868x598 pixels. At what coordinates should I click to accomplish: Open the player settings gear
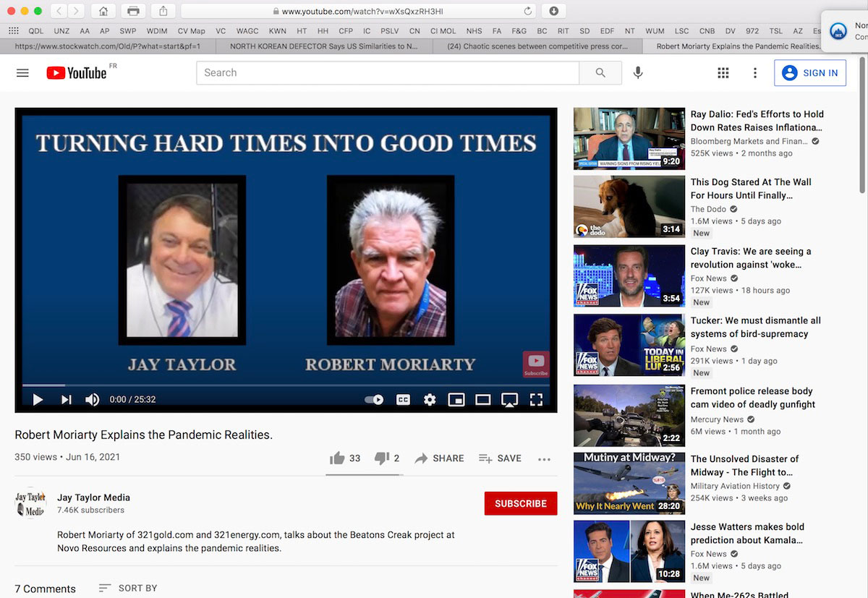click(430, 399)
